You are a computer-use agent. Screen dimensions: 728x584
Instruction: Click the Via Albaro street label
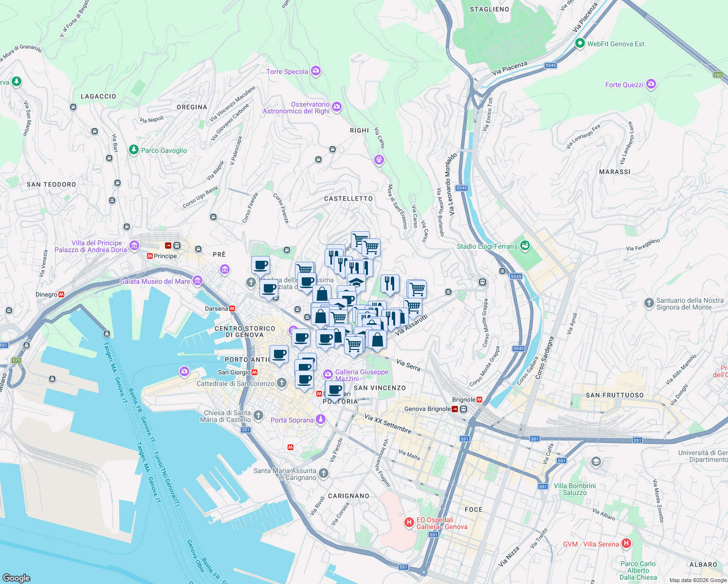click(604, 514)
